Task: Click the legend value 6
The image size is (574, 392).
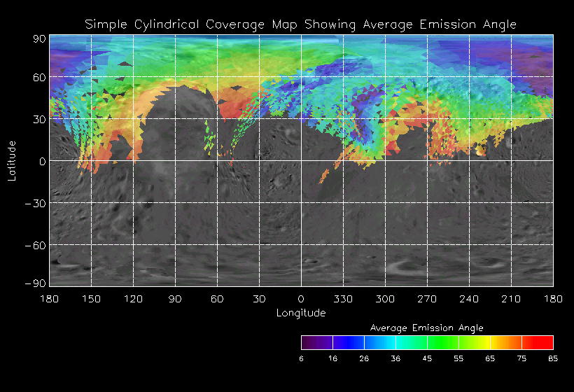Action: [302, 358]
